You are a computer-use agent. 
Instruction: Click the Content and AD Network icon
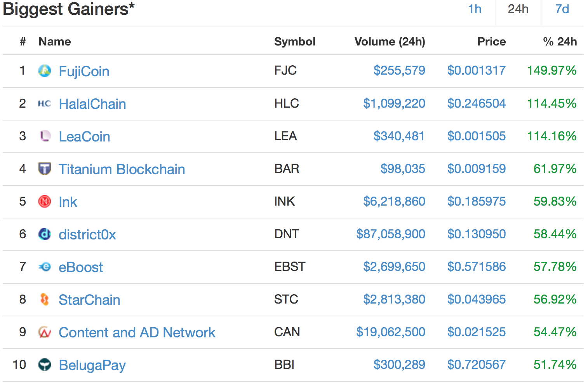click(x=45, y=332)
